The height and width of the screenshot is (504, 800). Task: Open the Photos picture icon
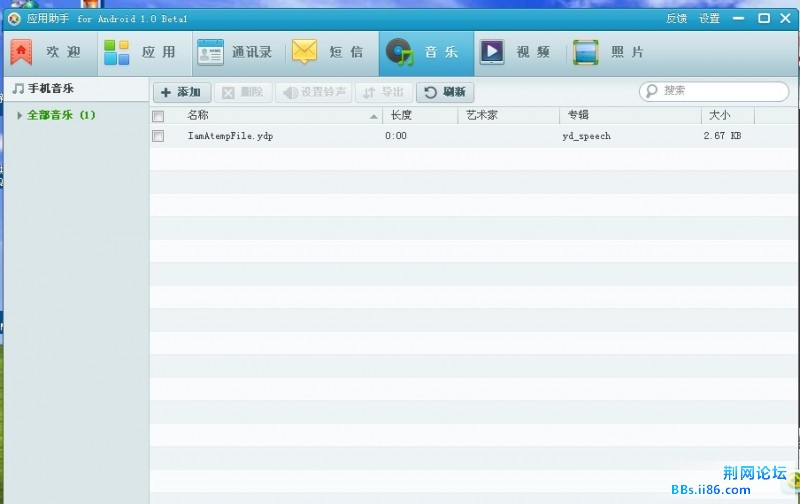point(586,52)
